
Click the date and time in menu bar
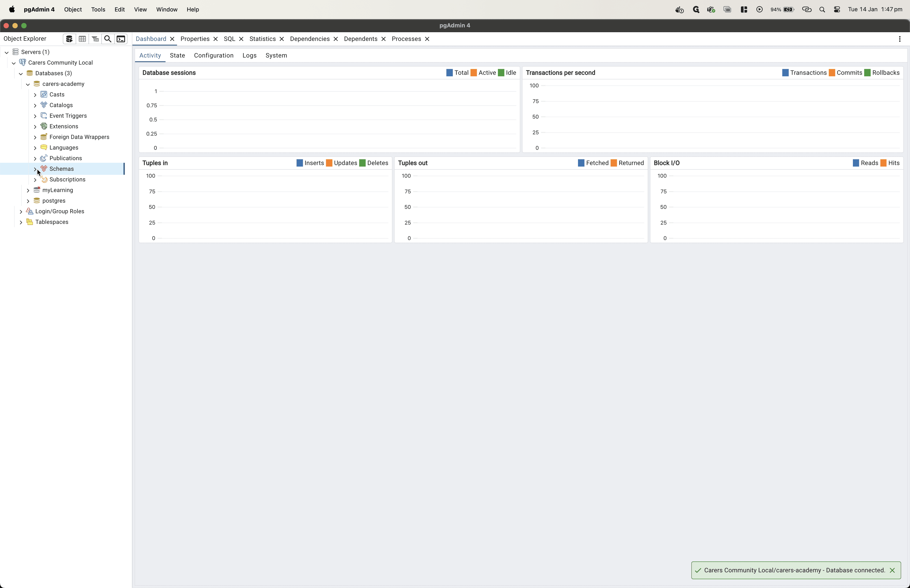[x=875, y=9]
